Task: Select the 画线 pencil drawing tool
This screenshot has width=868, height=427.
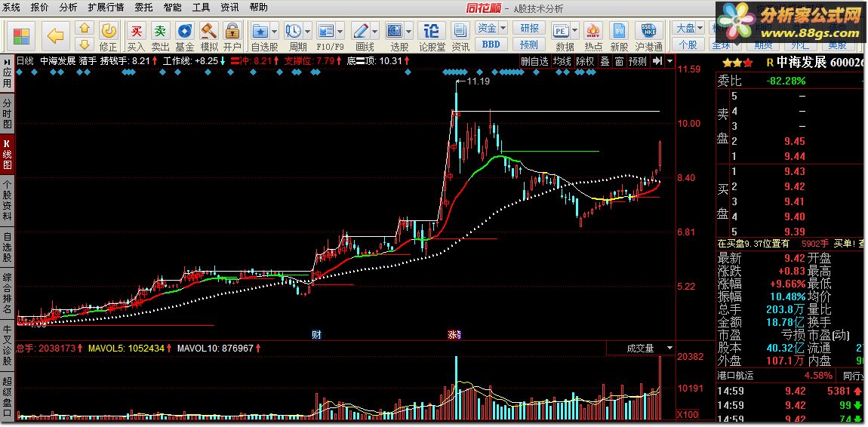Action: [360, 31]
